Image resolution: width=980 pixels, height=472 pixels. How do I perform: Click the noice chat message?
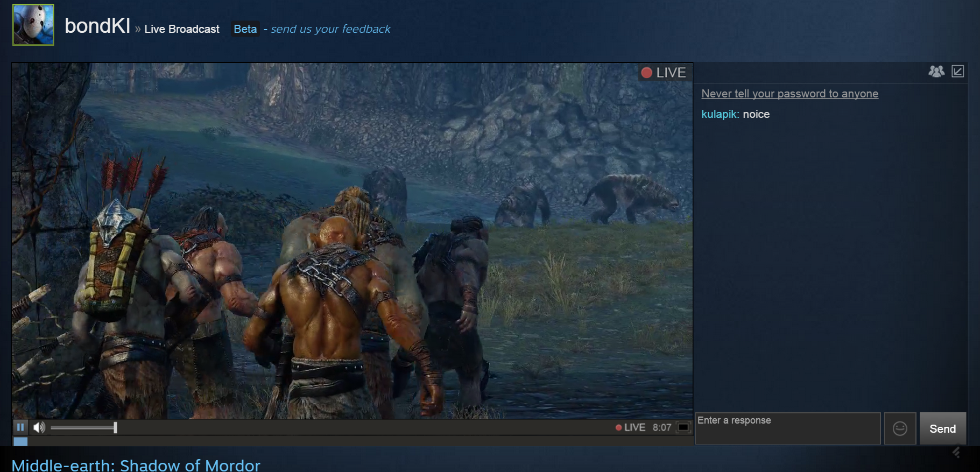click(x=756, y=114)
